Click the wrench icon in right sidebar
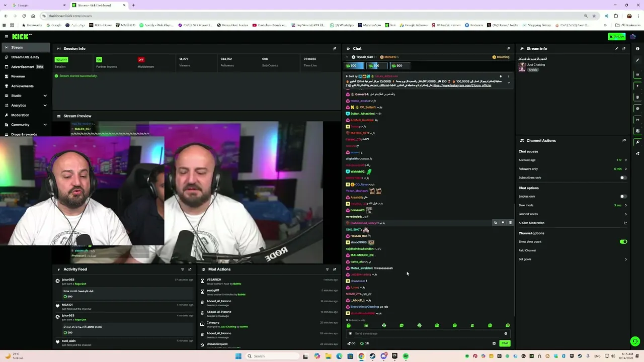 point(637,142)
